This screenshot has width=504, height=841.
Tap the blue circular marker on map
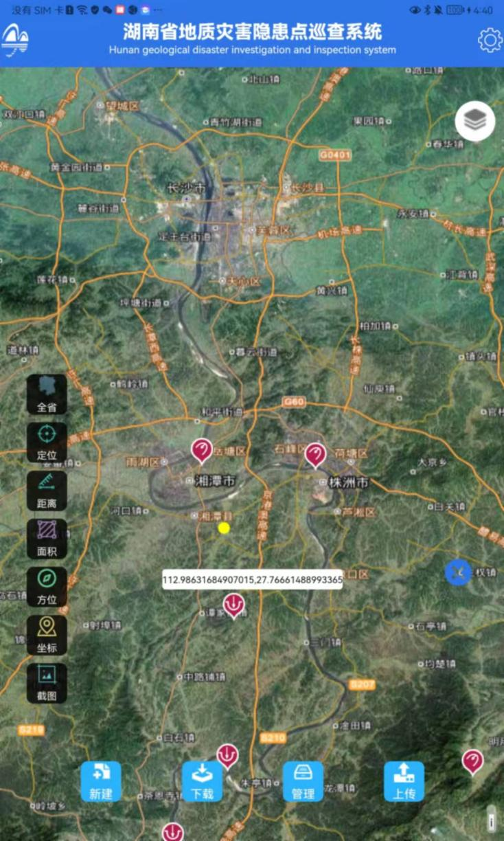458,572
